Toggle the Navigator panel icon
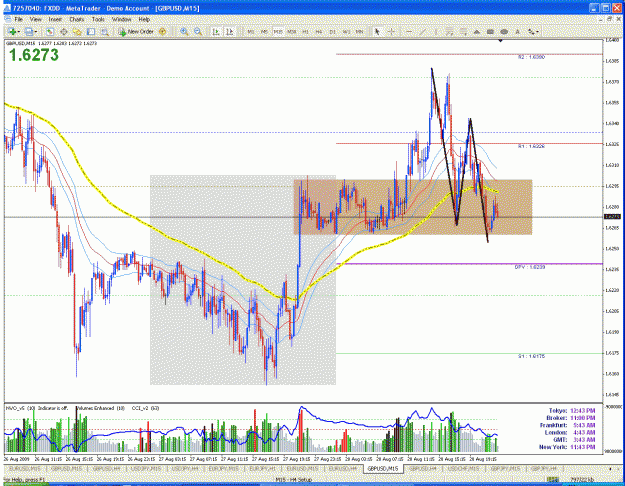Viewport: 625px width, 486px height. point(77,31)
